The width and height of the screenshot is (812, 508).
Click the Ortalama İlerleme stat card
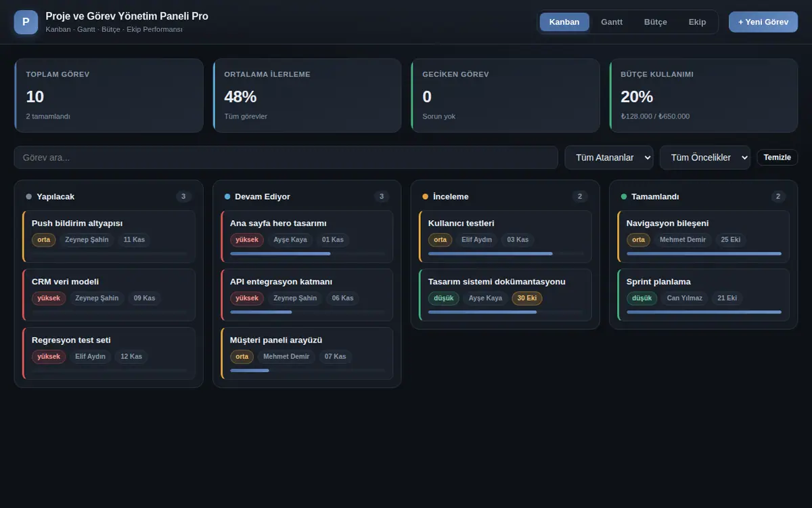[x=307, y=96]
